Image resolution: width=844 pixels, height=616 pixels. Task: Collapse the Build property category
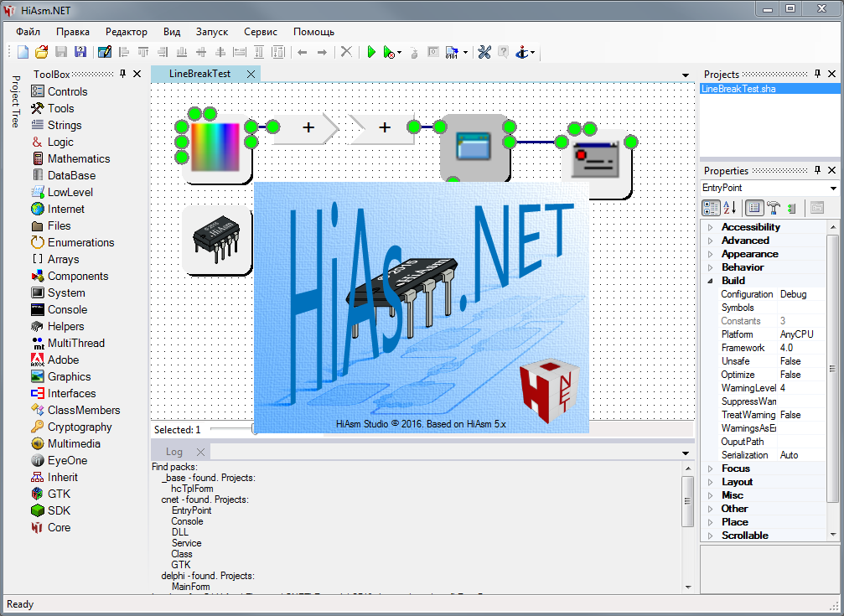click(x=711, y=281)
